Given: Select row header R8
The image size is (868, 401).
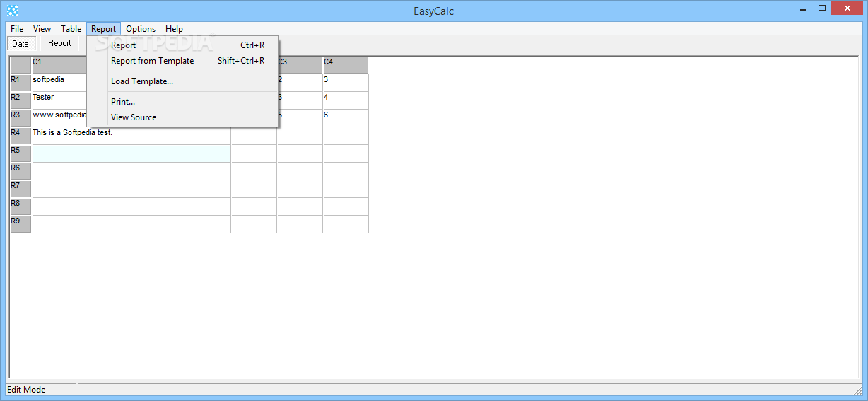Looking at the screenshot, I should pos(20,207).
